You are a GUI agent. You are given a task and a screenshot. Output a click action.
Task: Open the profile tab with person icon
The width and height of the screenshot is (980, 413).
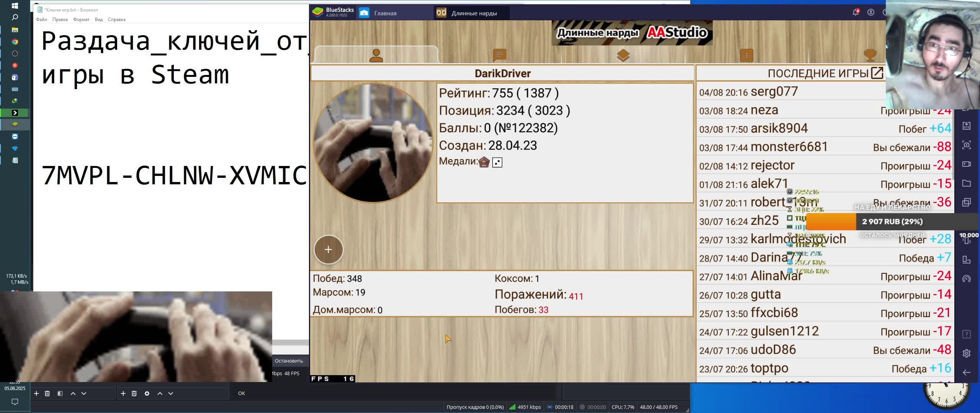[x=376, y=56]
